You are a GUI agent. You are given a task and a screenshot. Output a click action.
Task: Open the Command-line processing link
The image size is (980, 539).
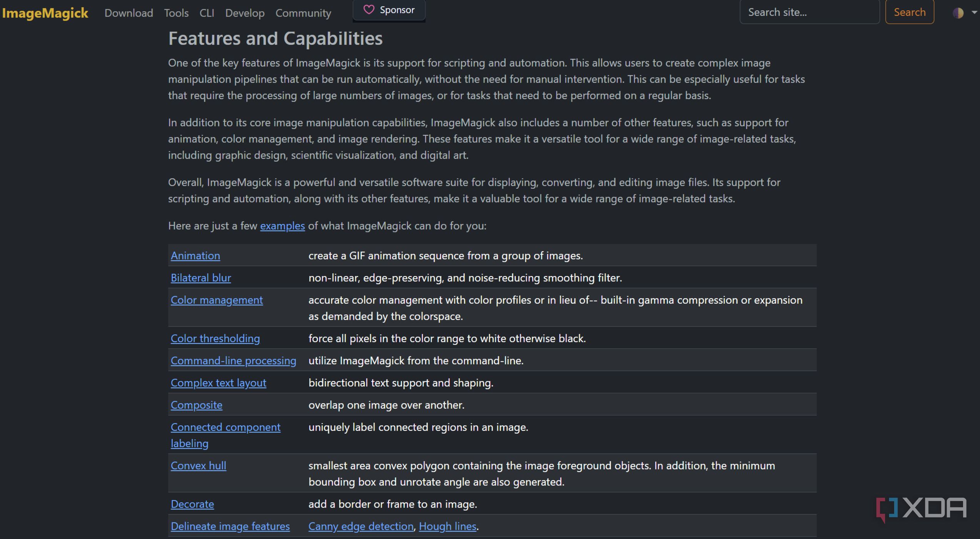(233, 361)
